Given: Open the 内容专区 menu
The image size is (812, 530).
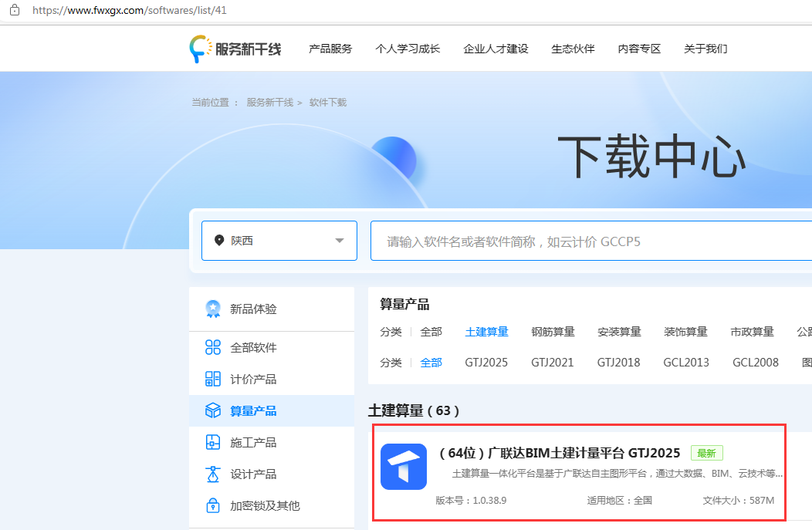Looking at the screenshot, I should pos(639,49).
